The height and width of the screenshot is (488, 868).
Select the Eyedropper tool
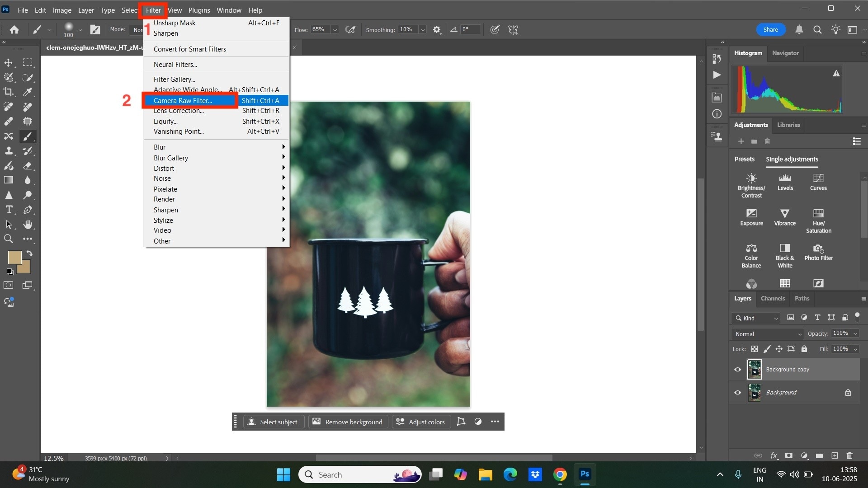coord(28,92)
